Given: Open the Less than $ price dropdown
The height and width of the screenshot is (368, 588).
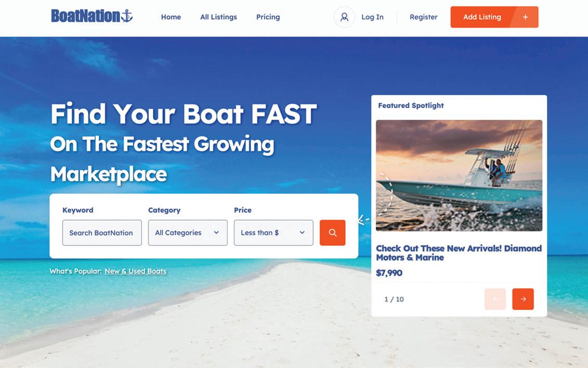Looking at the screenshot, I should click(x=273, y=233).
